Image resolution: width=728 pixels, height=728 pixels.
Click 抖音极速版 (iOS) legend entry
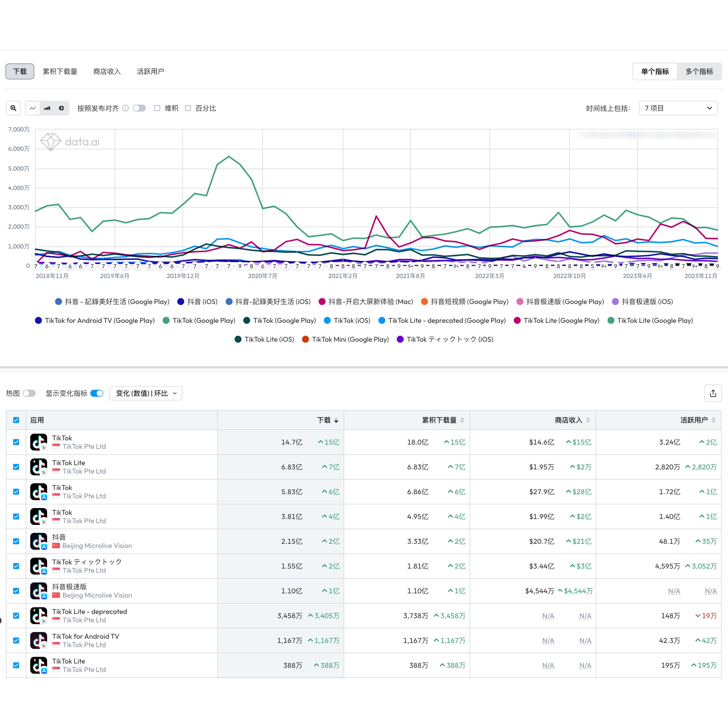(642, 302)
